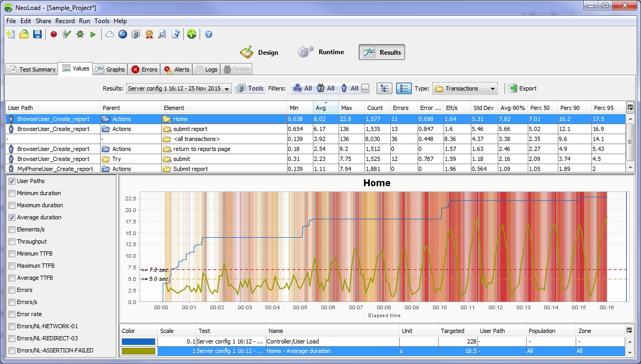Viewport: 641px width, 364px height.
Task: Click the blue Controller/User Load color swatch
Action: pos(139,341)
